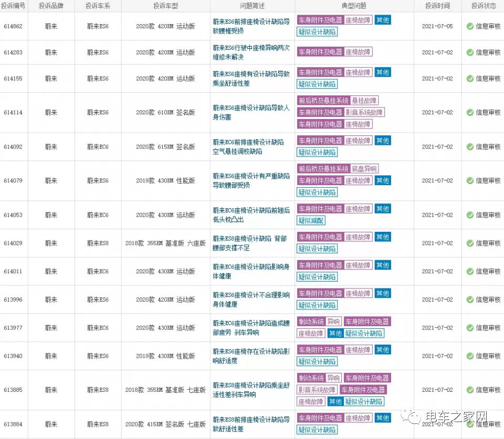Open complaint 蔚来ES8座椅设计缺陷乘坐舒适性差刹车异响
Image resolution: width=504 pixels, height=439 pixels.
pyautogui.click(x=251, y=390)
